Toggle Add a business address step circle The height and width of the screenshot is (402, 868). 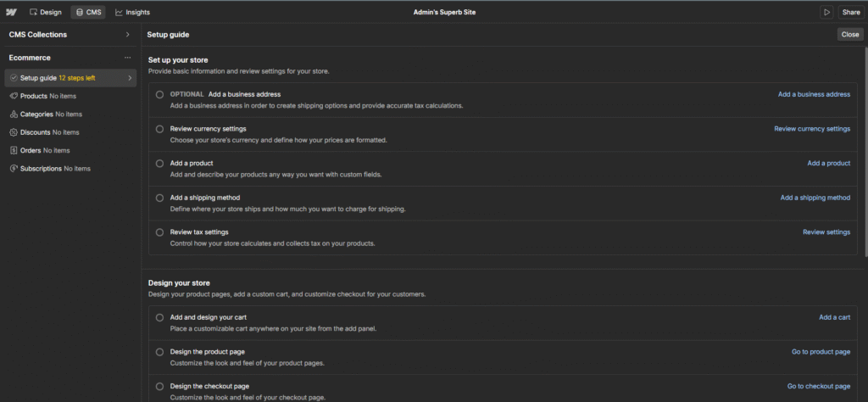(159, 95)
